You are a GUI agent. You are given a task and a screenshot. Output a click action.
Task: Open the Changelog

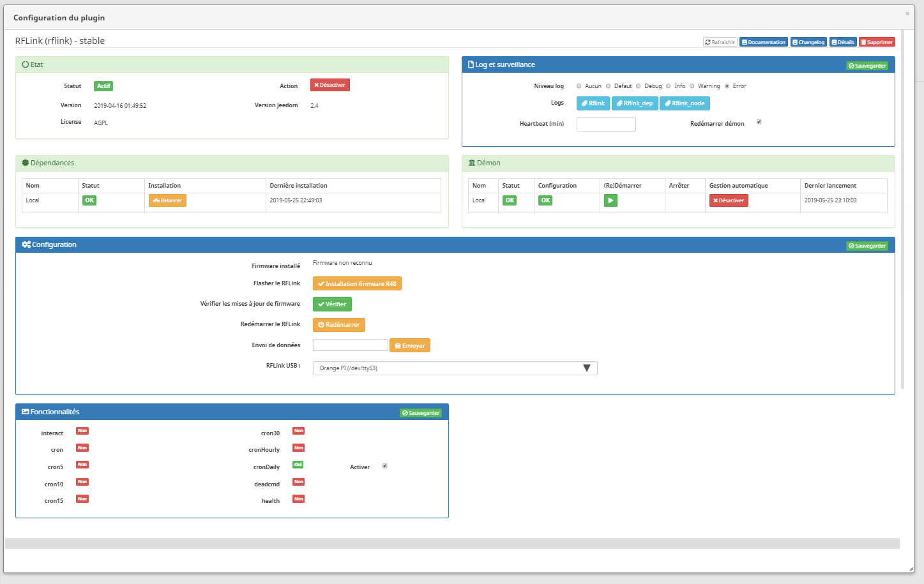point(808,42)
